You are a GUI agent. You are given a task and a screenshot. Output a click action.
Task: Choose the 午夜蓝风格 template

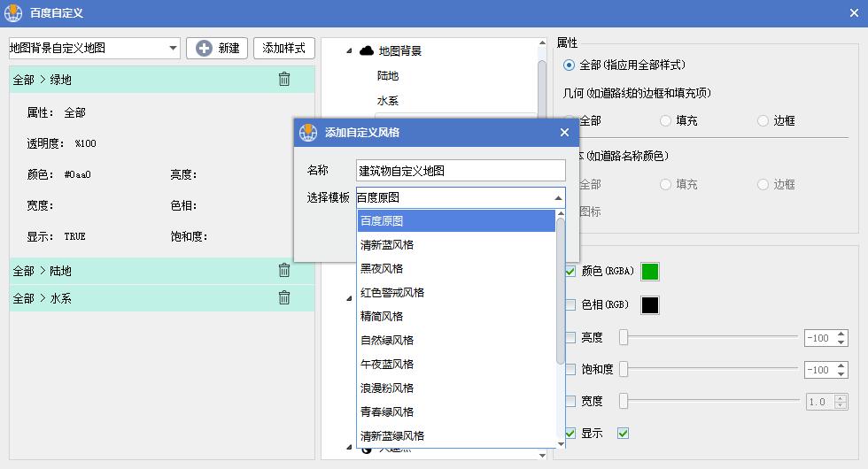(x=456, y=364)
